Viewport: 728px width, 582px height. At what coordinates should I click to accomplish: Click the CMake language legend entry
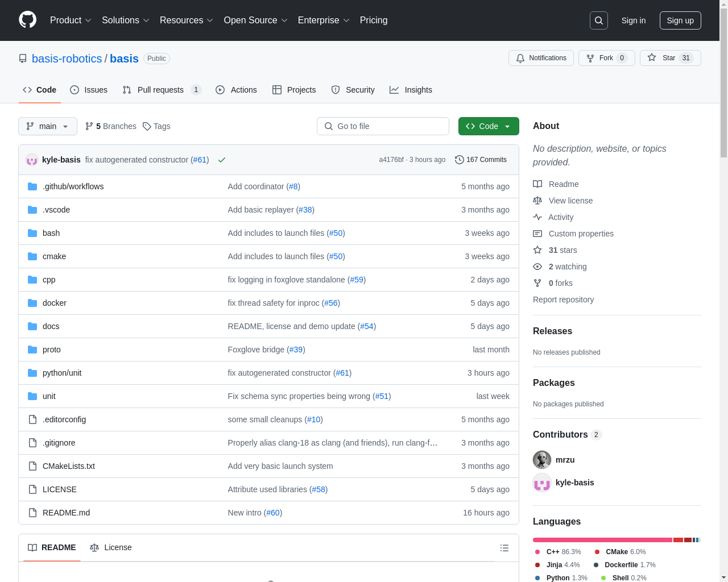[x=621, y=552]
